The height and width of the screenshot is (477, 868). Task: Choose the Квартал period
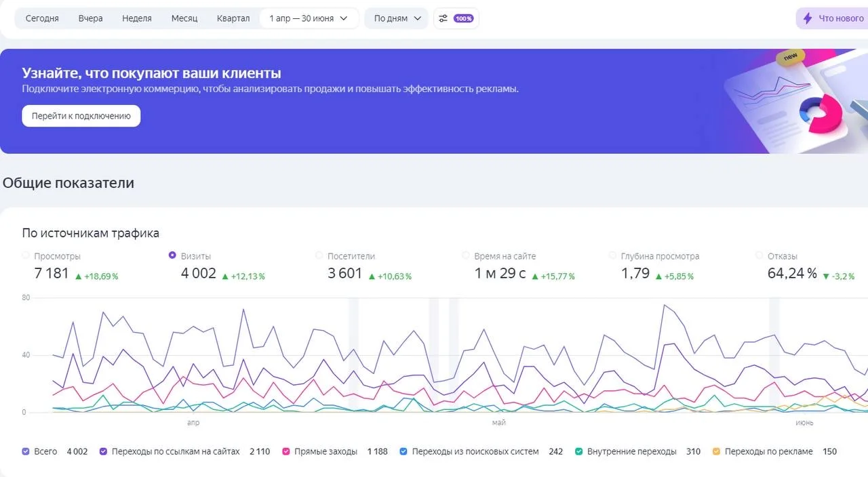[x=233, y=18]
